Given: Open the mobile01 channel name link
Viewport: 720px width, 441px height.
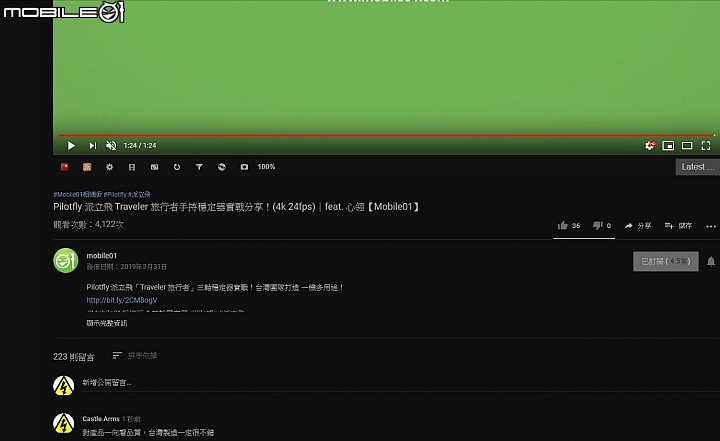Looking at the screenshot, I should pos(101,256).
